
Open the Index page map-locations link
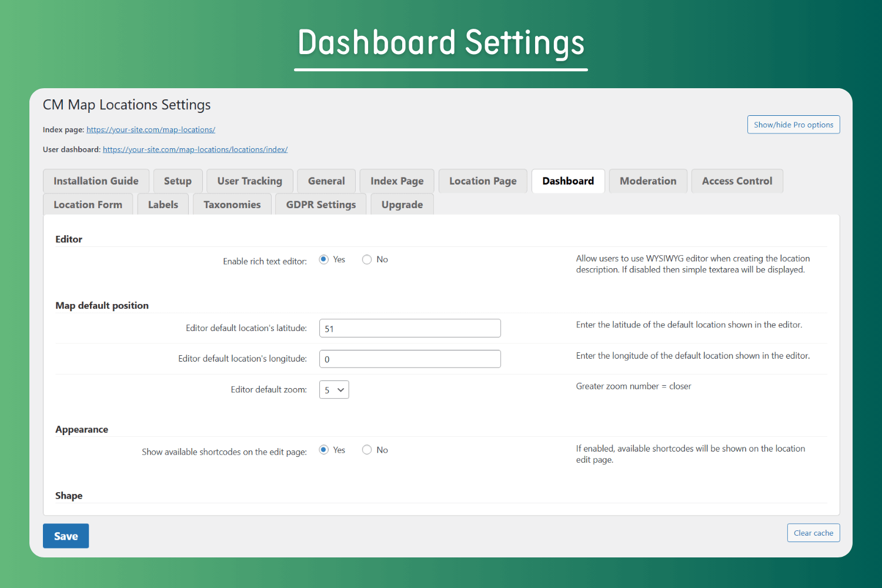point(151,129)
